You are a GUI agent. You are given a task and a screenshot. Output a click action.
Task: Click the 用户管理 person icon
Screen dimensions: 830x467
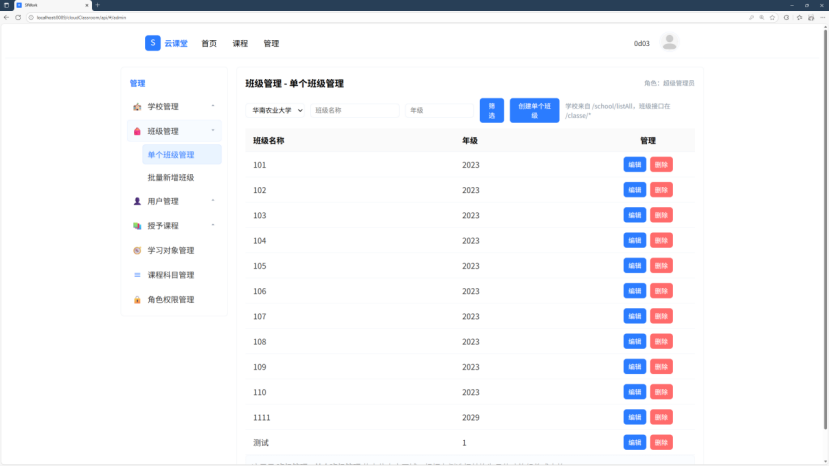point(137,201)
